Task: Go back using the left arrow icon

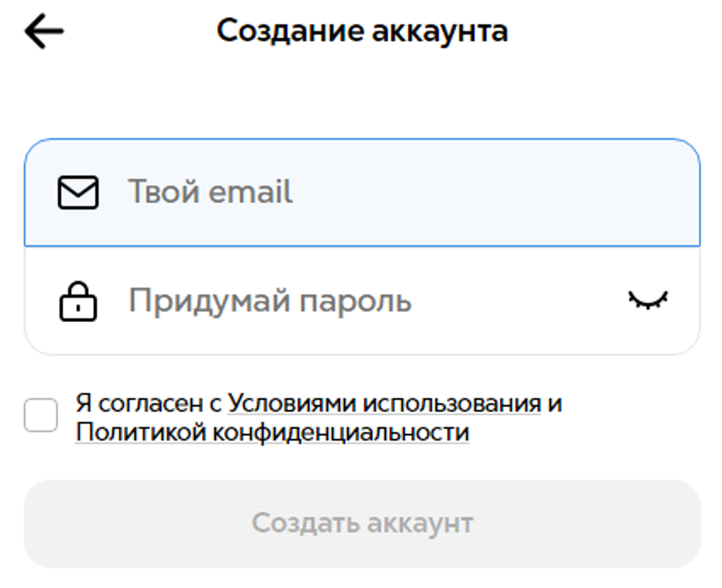Action: (44, 31)
